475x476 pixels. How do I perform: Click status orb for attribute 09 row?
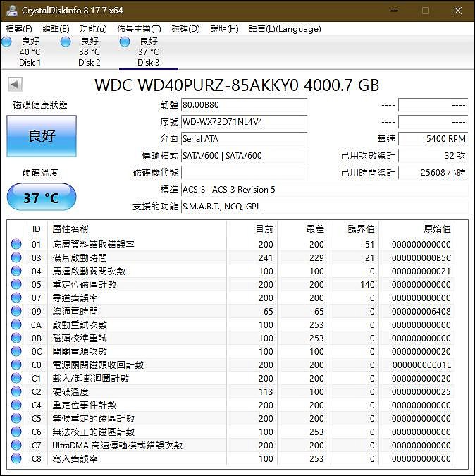click(x=16, y=311)
